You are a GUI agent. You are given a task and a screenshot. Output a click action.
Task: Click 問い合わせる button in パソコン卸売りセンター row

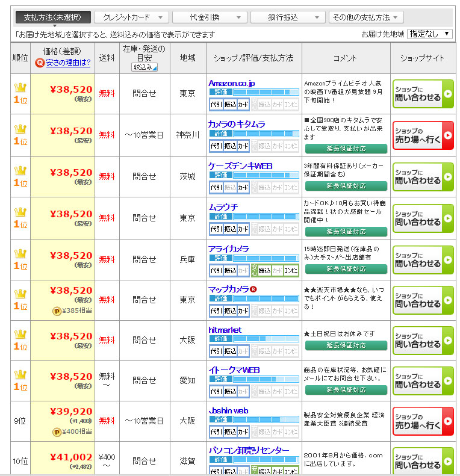click(423, 461)
